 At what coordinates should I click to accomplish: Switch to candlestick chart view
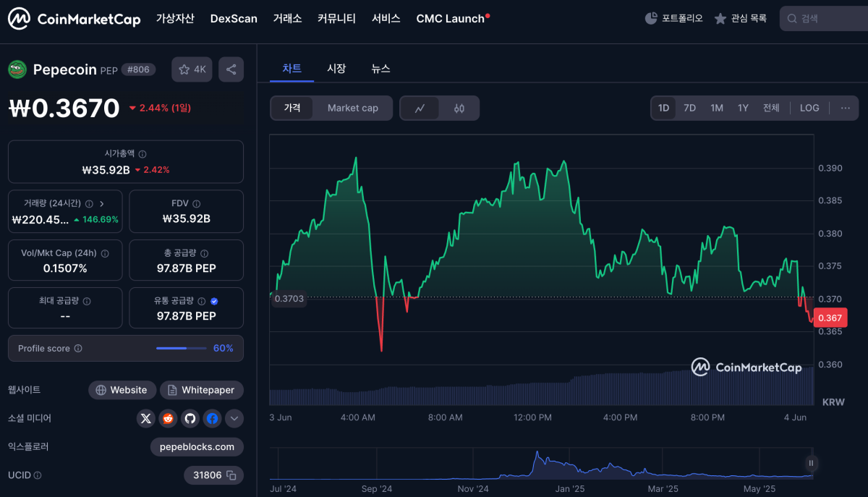pos(459,109)
